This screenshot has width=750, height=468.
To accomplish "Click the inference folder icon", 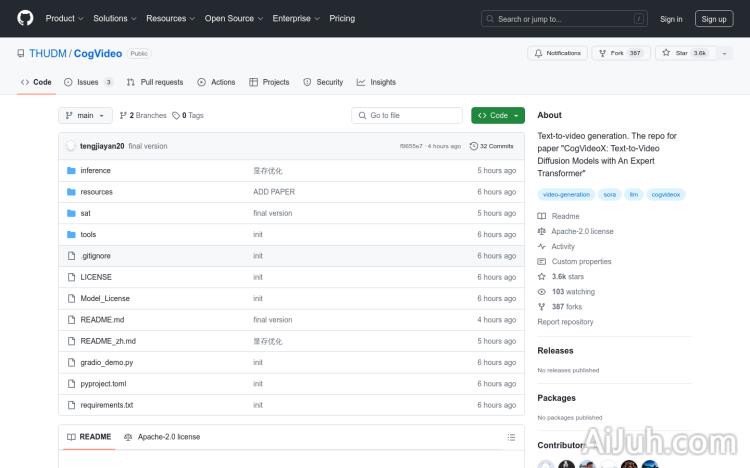I will pos(71,171).
